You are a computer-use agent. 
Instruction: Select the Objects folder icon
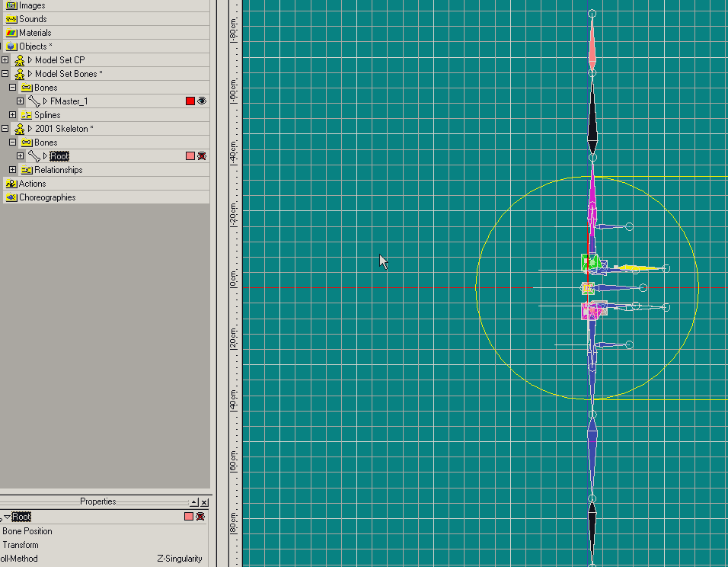[11, 46]
